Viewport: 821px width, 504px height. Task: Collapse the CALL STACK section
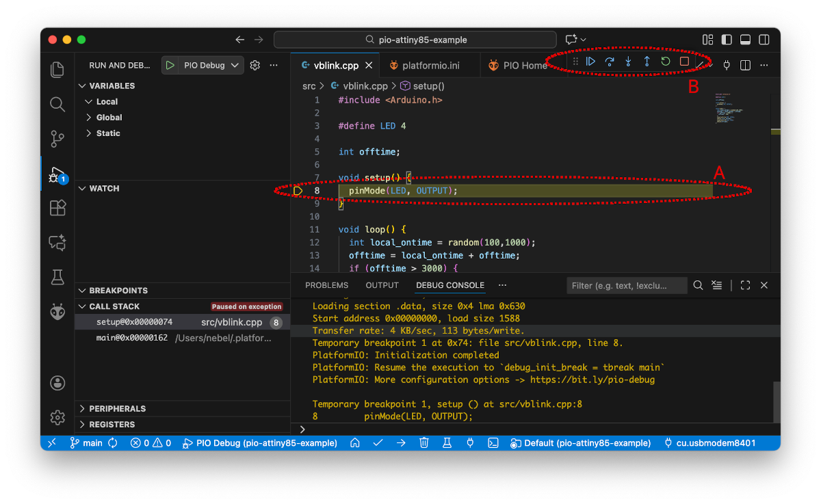[x=108, y=306]
